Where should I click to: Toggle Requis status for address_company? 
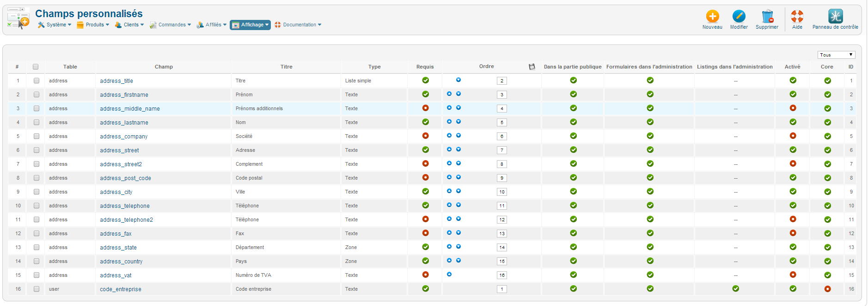(425, 136)
